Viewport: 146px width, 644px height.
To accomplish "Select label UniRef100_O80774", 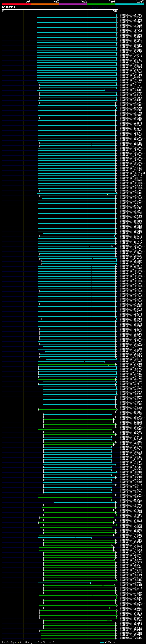I will (x=131, y=65).
